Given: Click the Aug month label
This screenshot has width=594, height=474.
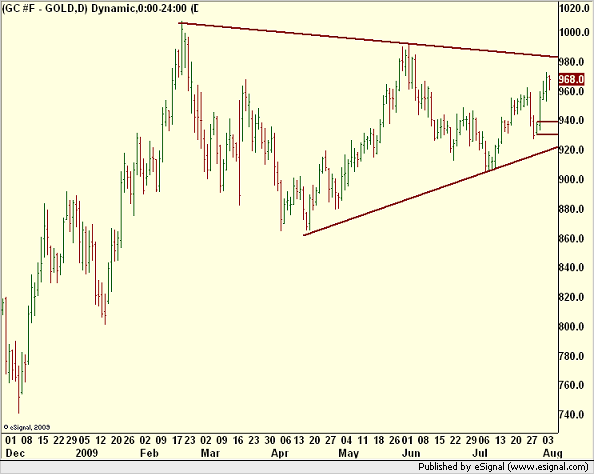Looking at the screenshot, I should click(552, 453).
